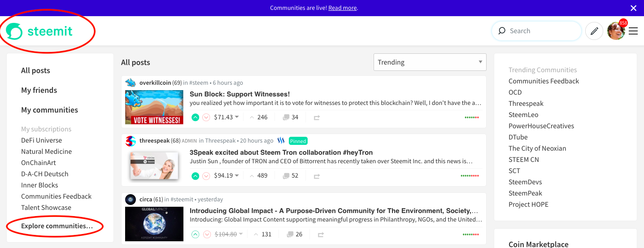Image resolution: width=644 pixels, height=248 pixels.
Task: Upvote the Sun Block: Support Witnesses post
Action: (x=195, y=117)
